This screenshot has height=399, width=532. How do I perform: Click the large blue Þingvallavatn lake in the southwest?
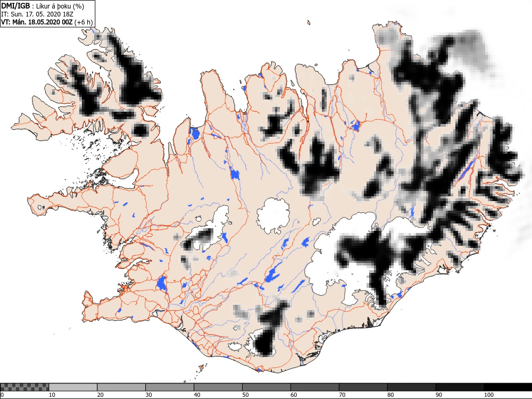[162, 284]
